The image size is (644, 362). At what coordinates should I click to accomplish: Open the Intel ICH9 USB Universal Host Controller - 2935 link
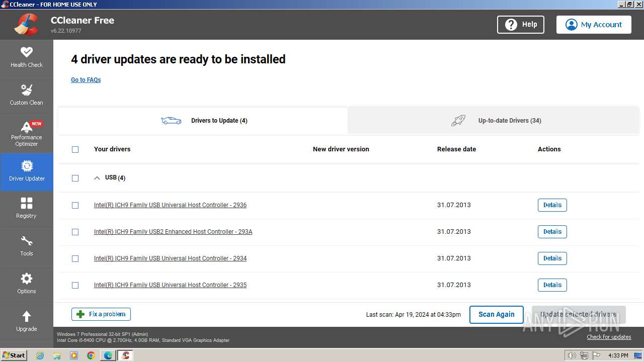pyautogui.click(x=170, y=285)
